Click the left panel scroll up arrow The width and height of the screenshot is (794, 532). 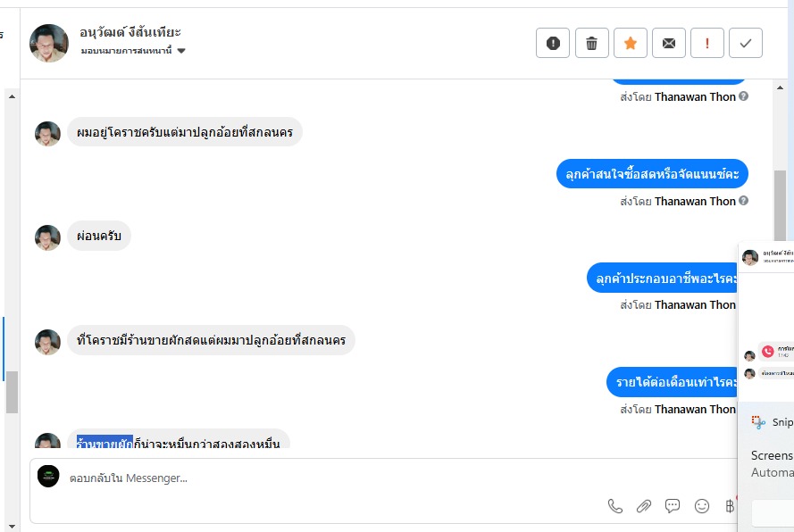pyautogui.click(x=13, y=96)
